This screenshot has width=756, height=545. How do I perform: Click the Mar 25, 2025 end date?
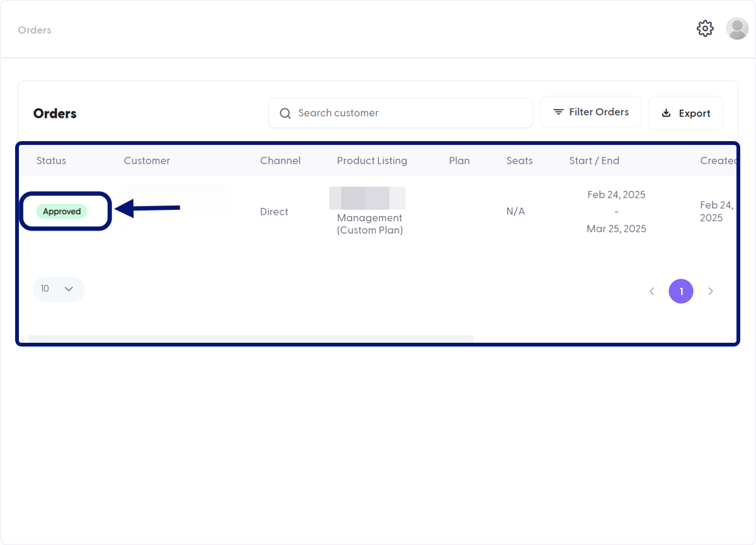[616, 229]
